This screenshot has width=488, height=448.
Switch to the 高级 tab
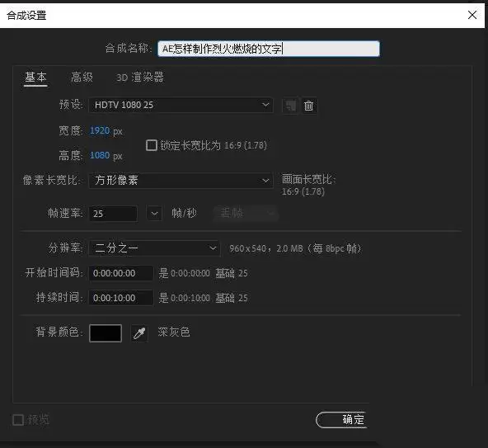click(82, 77)
